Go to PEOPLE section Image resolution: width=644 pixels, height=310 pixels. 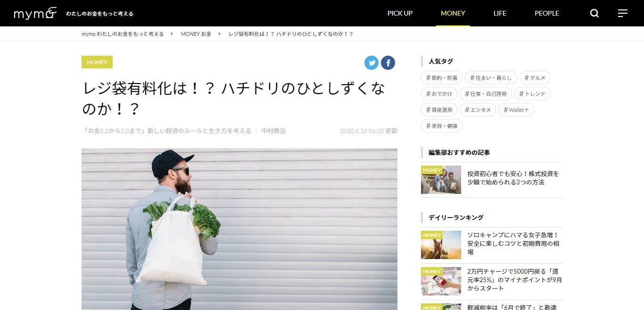(547, 13)
